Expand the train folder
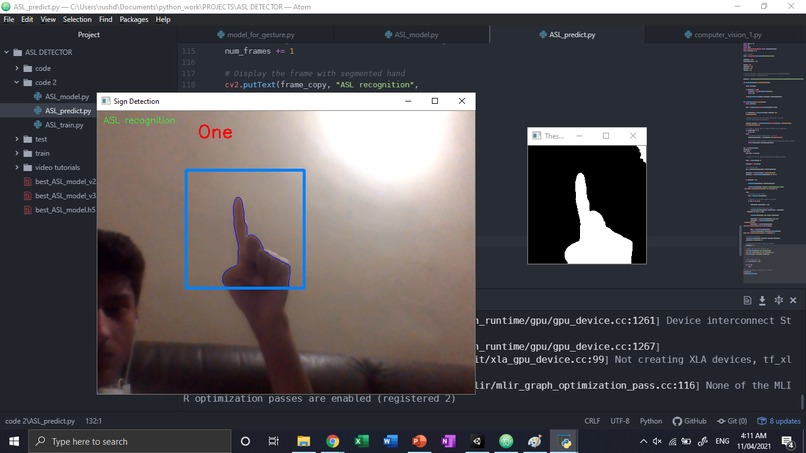806x453 pixels. [17, 153]
